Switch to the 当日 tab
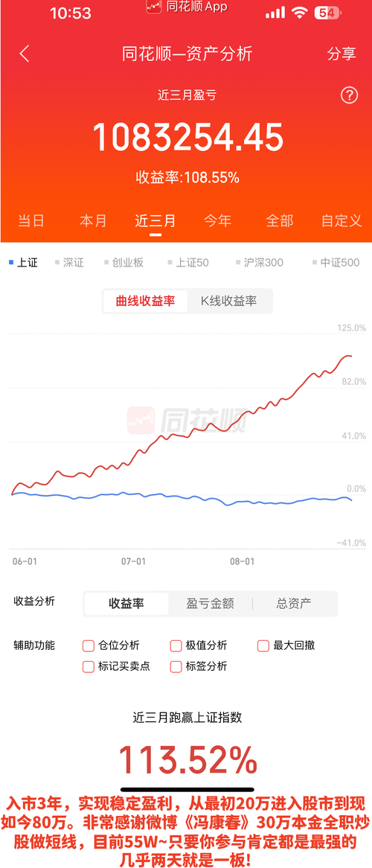The image size is (372, 868). [x=31, y=220]
